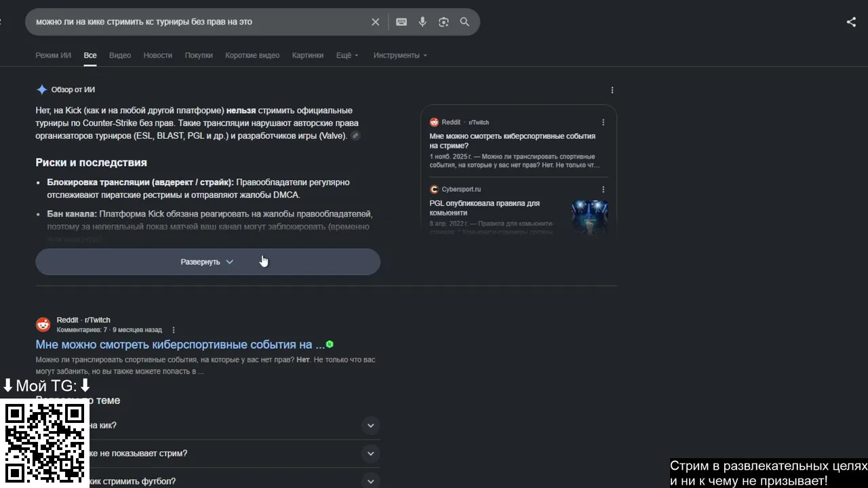868x488 pixels.
Task: Click the "Блокировка трансляции (авдерект / страйк):" bullet text
Action: (140, 182)
